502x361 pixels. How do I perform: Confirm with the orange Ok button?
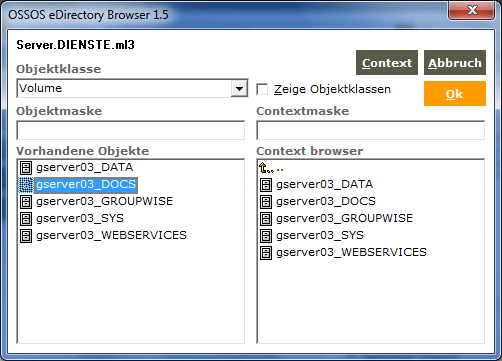pos(455,94)
